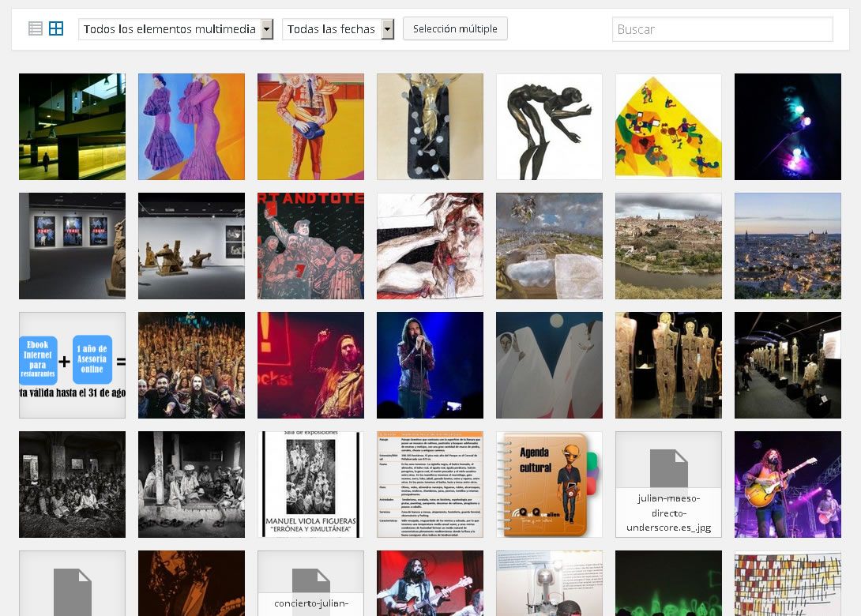Select the bullfighter painting thumbnail
Image resolution: width=861 pixels, height=616 pixels.
310,127
